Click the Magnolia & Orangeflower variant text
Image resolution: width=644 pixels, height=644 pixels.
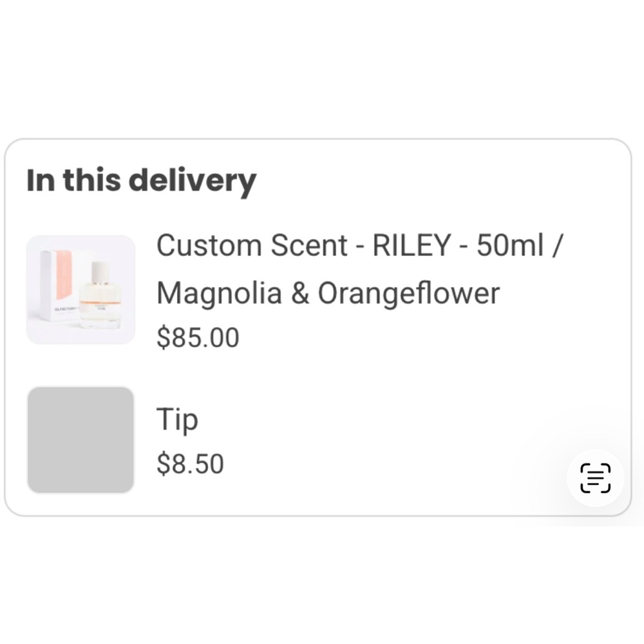(x=328, y=293)
